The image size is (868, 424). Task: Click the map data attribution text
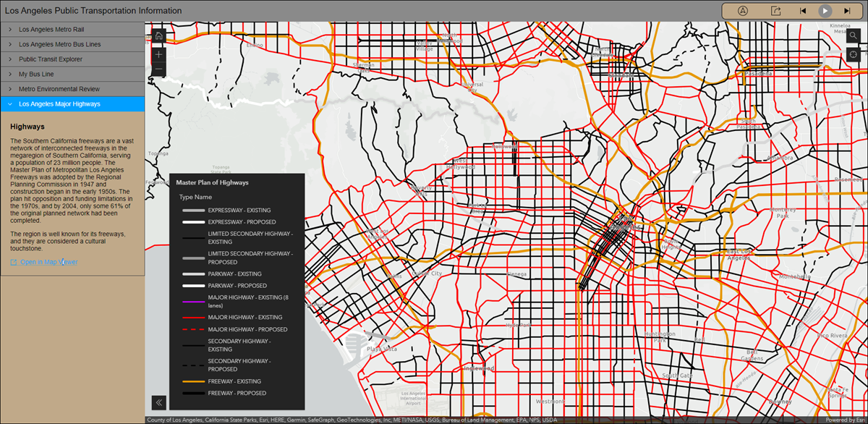pyautogui.click(x=352, y=420)
